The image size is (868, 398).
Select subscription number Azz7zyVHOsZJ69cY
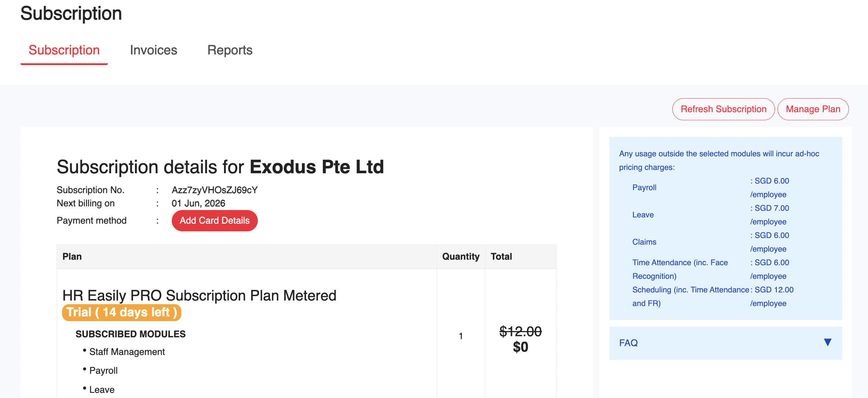214,190
